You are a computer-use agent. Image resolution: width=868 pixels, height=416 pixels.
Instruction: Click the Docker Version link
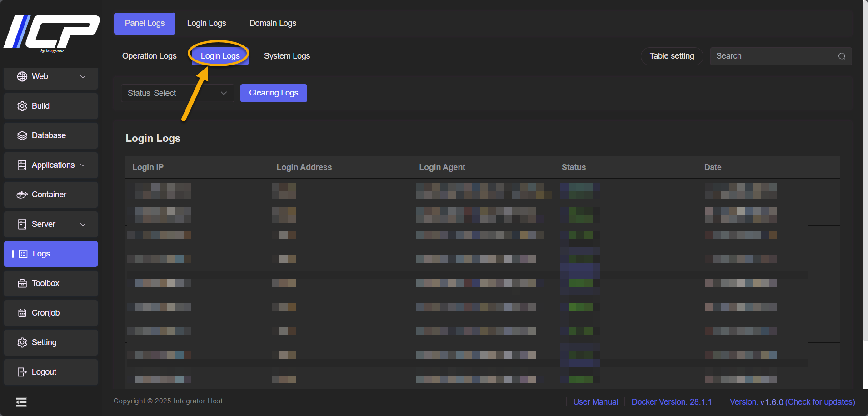click(671, 402)
